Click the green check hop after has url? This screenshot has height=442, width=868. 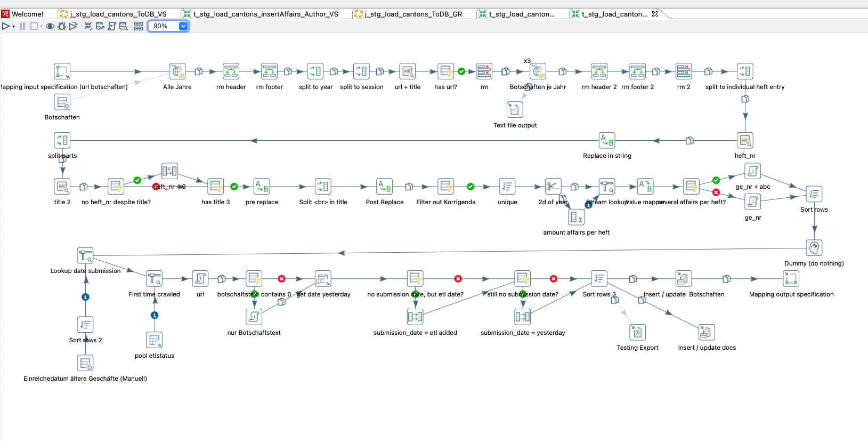pos(461,71)
